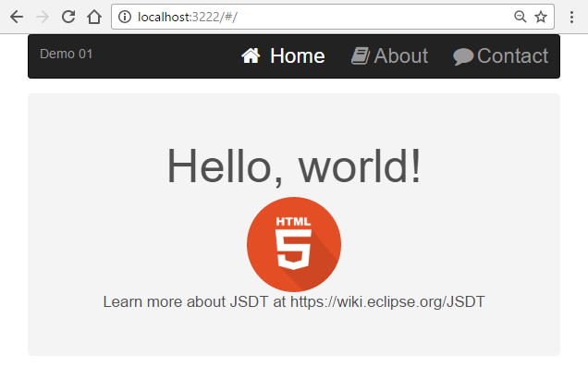Viewport: 588px width, 380px height.
Task: Click the Learn more about JSDT text
Action: [x=294, y=302]
